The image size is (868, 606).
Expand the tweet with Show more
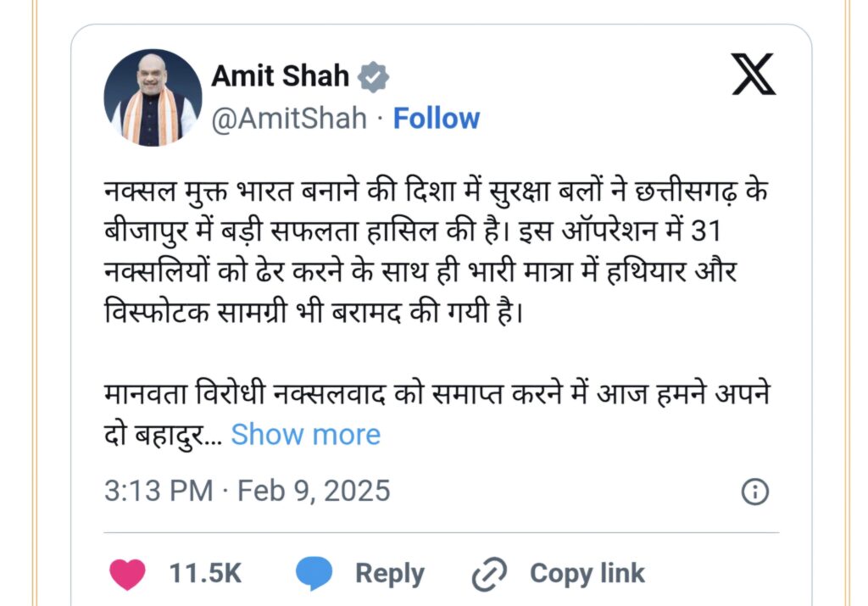[305, 435]
